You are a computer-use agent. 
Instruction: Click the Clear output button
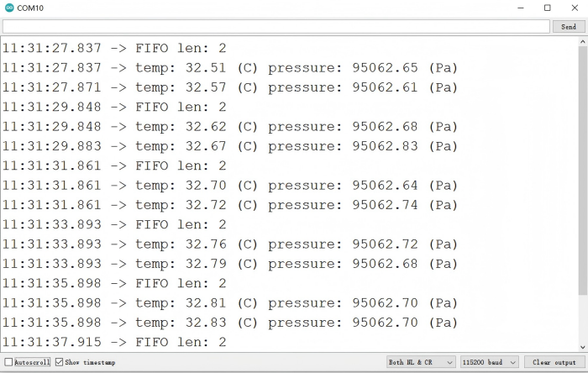(x=554, y=362)
